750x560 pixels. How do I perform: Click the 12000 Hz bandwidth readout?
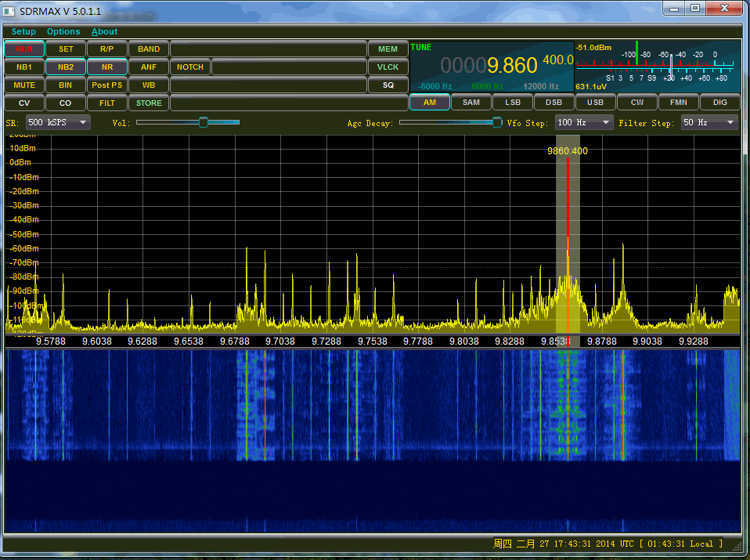click(x=541, y=86)
